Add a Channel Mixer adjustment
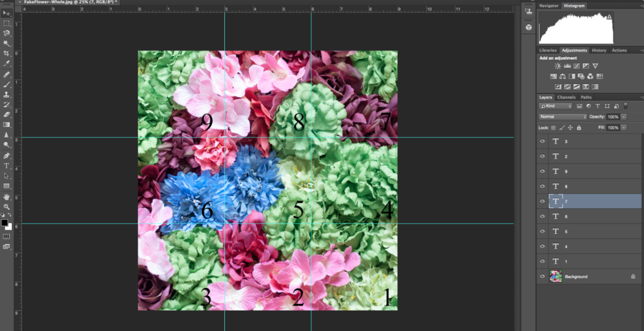Screen dimensions: 644x331 point(590,76)
